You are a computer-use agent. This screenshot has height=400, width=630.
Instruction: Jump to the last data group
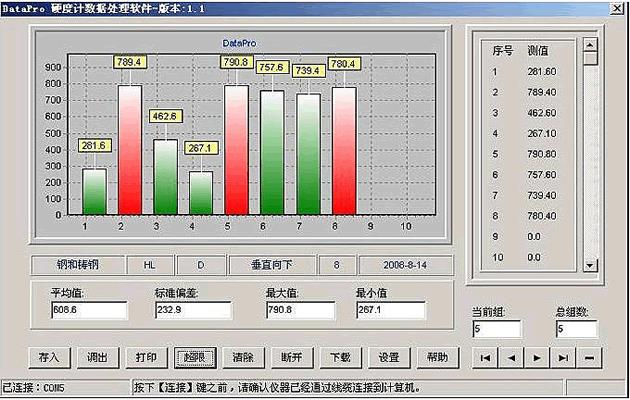point(564,357)
